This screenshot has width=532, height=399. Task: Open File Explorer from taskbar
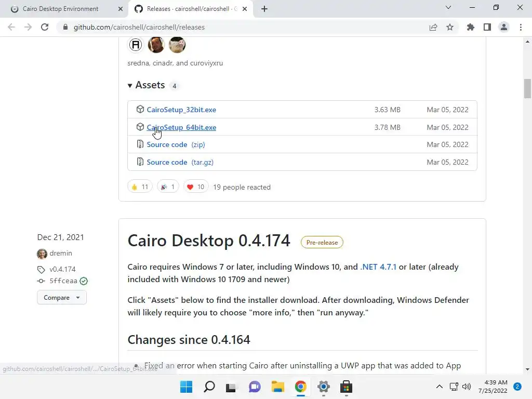click(277, 387)
